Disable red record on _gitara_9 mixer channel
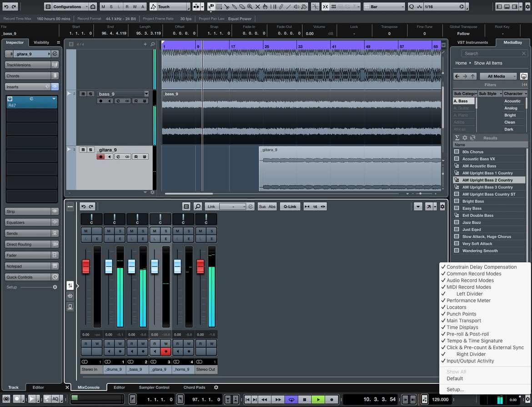 pyautogui.click(x=166, y=351)
